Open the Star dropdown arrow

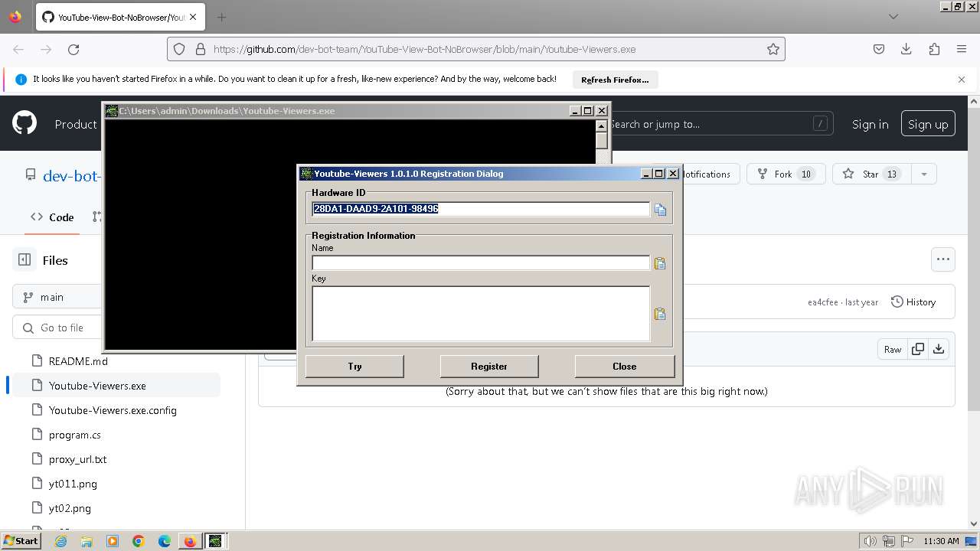(923, 174)
